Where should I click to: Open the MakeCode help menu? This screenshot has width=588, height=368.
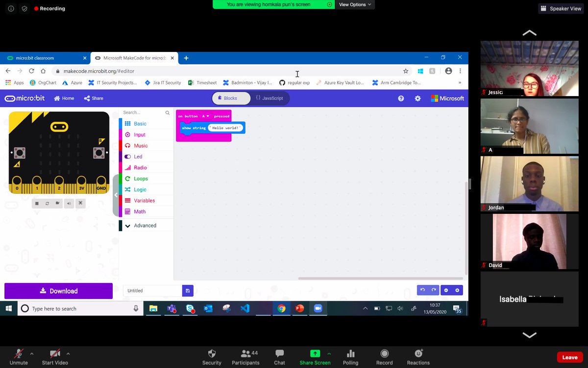coord(401,98)
